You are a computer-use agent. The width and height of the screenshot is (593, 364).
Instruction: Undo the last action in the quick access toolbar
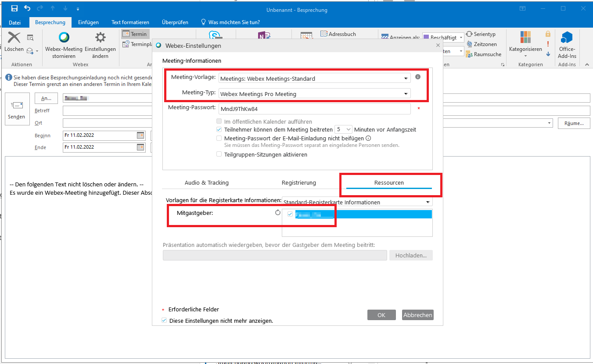coord(28,9)
